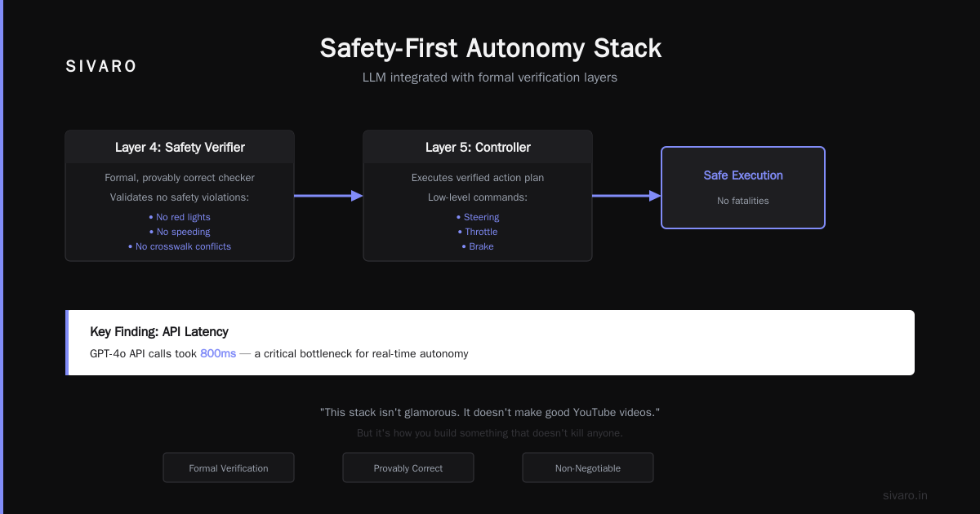This screenshot has height=514, width=980.
Task: Click the 'This stack isn't glamorous' quote
Action: 490,413
